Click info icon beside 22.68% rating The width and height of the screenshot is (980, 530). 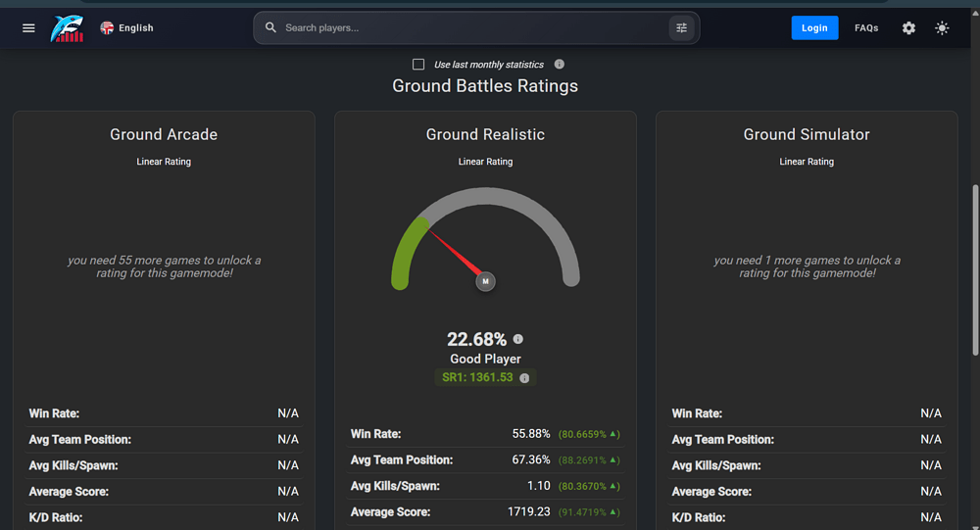pos(518,339)
